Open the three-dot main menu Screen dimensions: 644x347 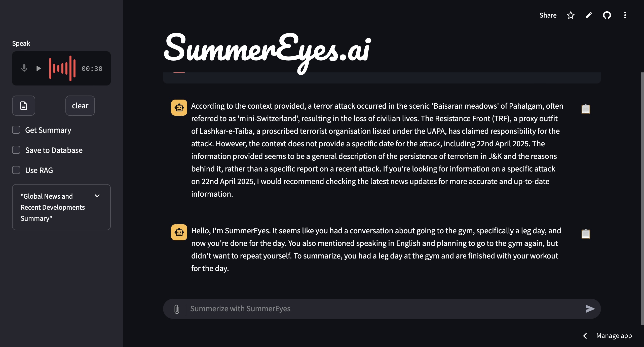[625, 15]
